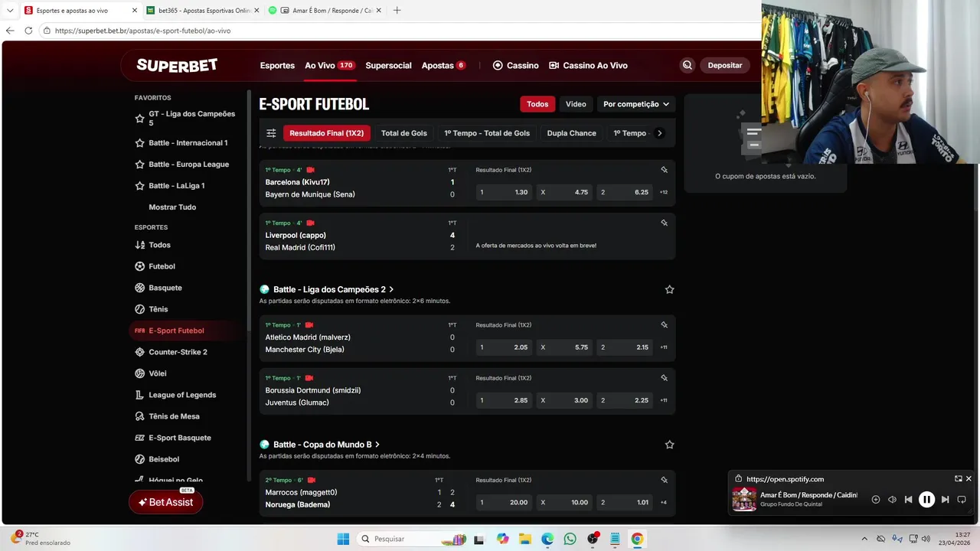The height and width of the screenshot is (551, 980).
Task: Open Chrome from the Windows taskbar
Action: (637, 539)
